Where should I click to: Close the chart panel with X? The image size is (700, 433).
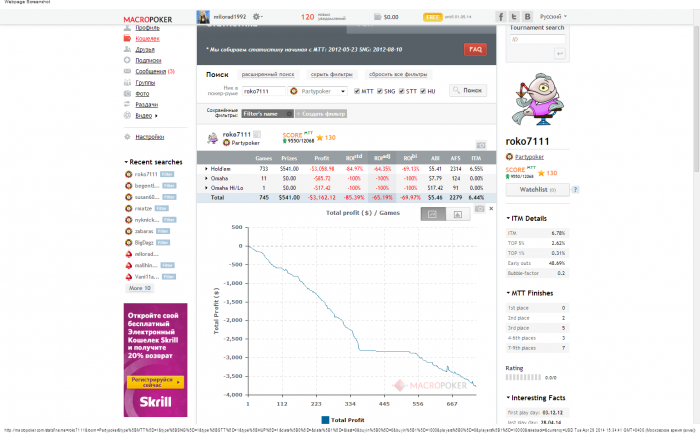[x=491, y=208]
